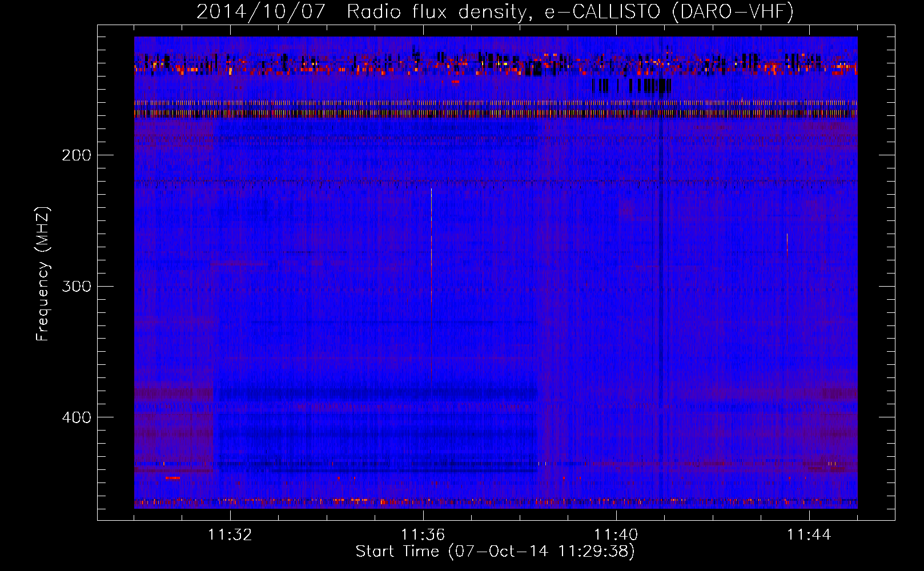Click the black dropout block cluster near 11:40
This screenshot has height=571, width=924.
click(x=632, y=86)
